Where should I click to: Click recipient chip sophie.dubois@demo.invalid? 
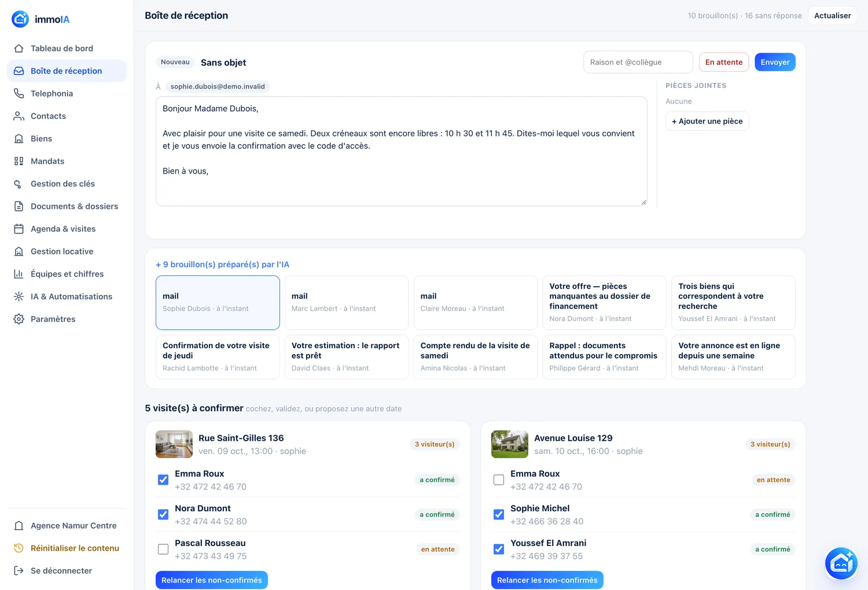coord(218,87)
